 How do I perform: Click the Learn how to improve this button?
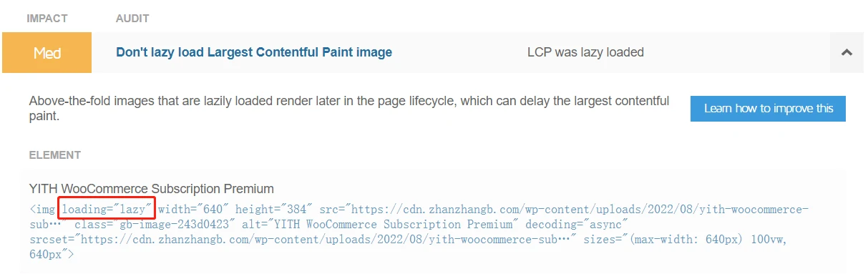(x=768, y=109)
